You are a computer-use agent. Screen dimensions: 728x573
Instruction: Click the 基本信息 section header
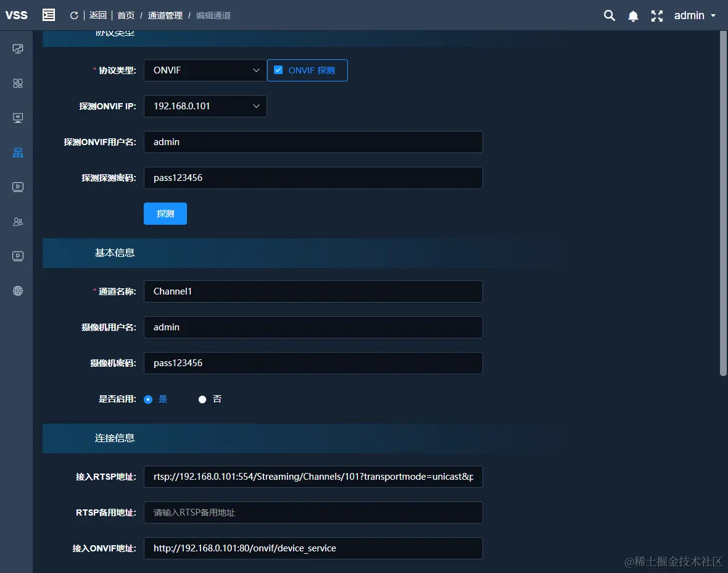(x=115, y=253)
